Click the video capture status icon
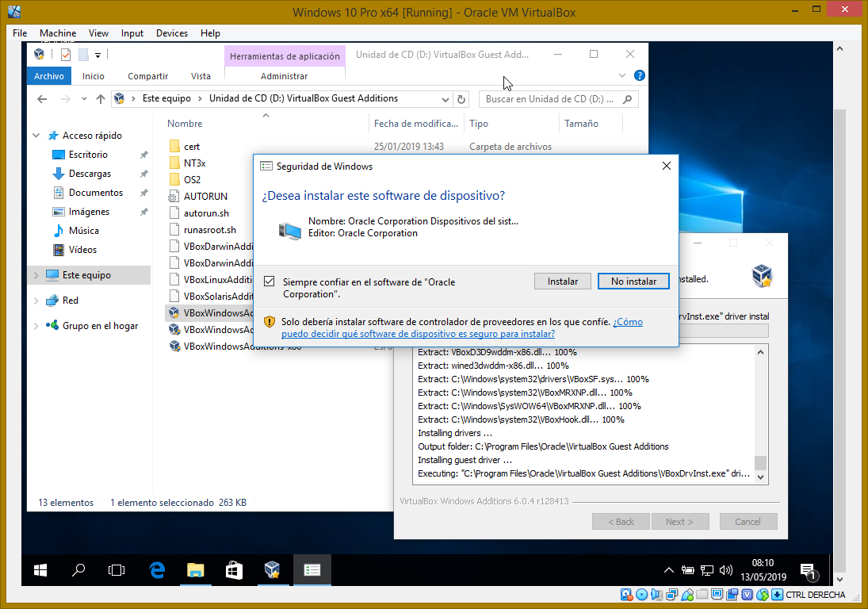The image size is (868, 609). click(732, 595)
